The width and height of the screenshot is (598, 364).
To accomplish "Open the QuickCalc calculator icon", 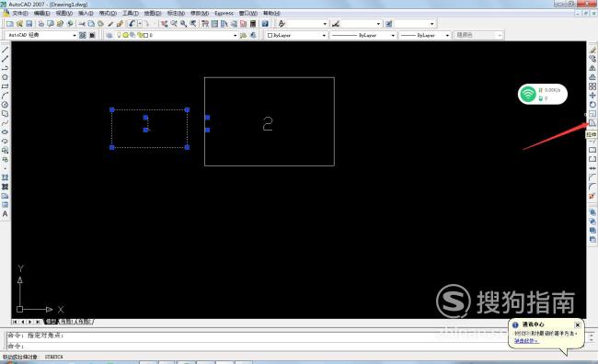I will click(x=252, y=24).
